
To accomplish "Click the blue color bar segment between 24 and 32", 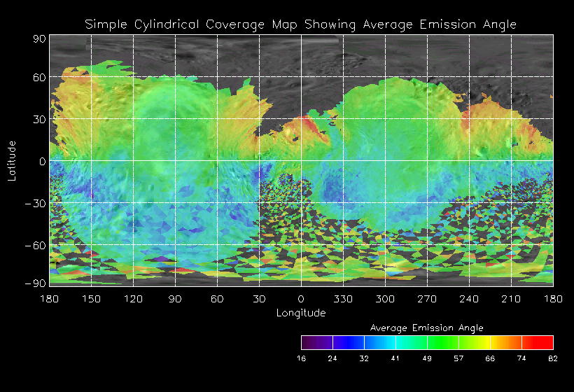I will pos(349,342).
